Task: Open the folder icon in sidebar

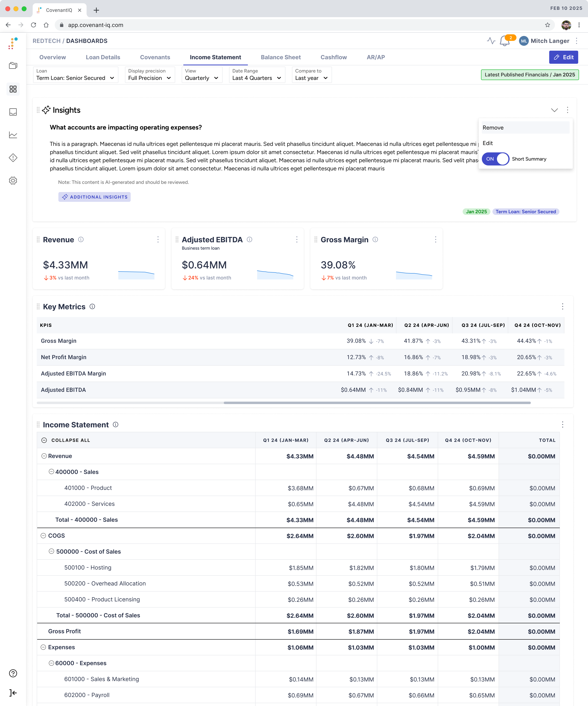Action: point(13,66)
